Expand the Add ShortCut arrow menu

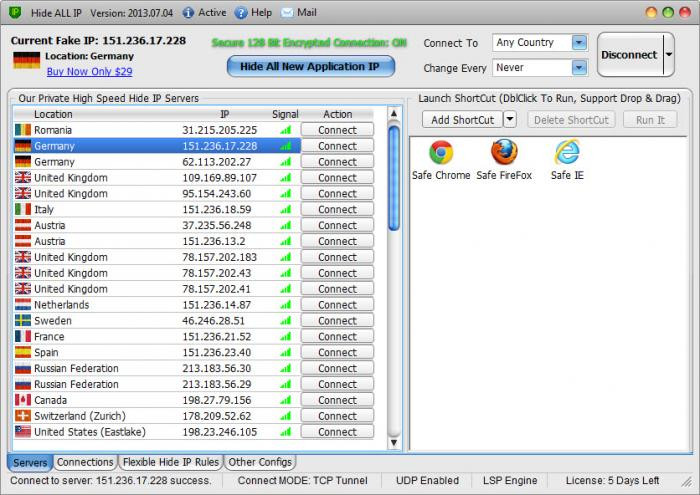click(x=510, y=119)
